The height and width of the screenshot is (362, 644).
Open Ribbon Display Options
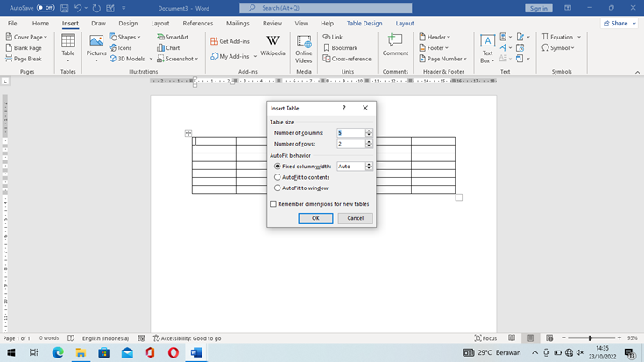pyautogui.click(x=568, y=8)
